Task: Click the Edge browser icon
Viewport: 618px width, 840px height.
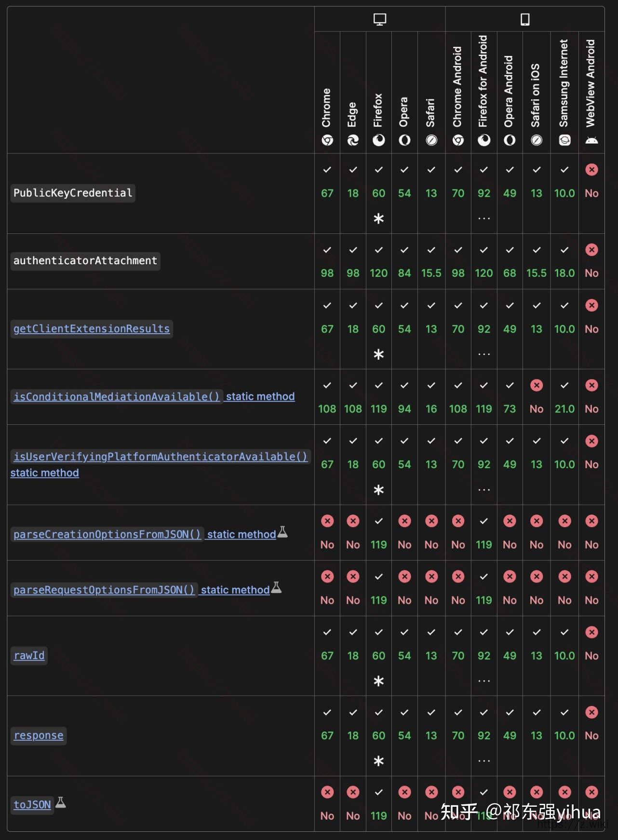Action: point(353,140)
